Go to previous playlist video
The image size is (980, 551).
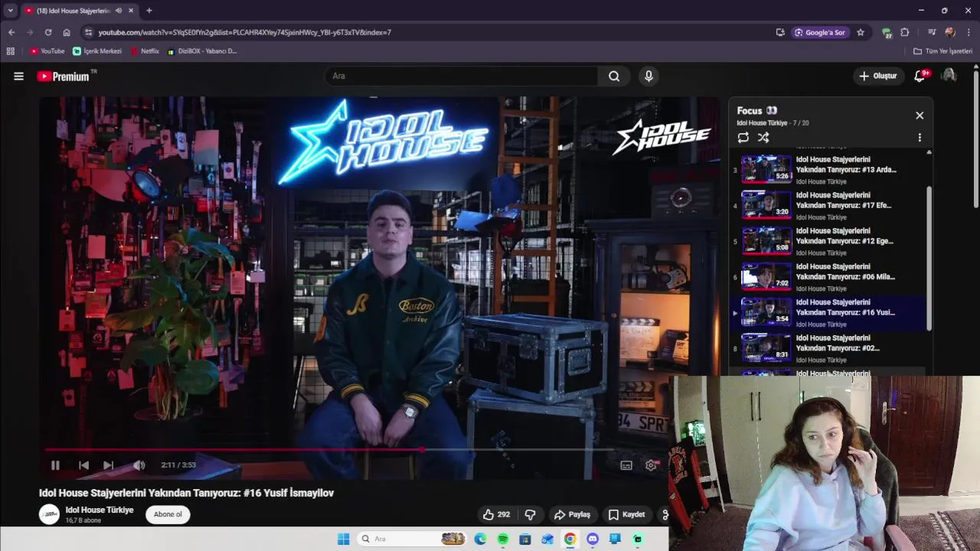(x=83, y=465)
